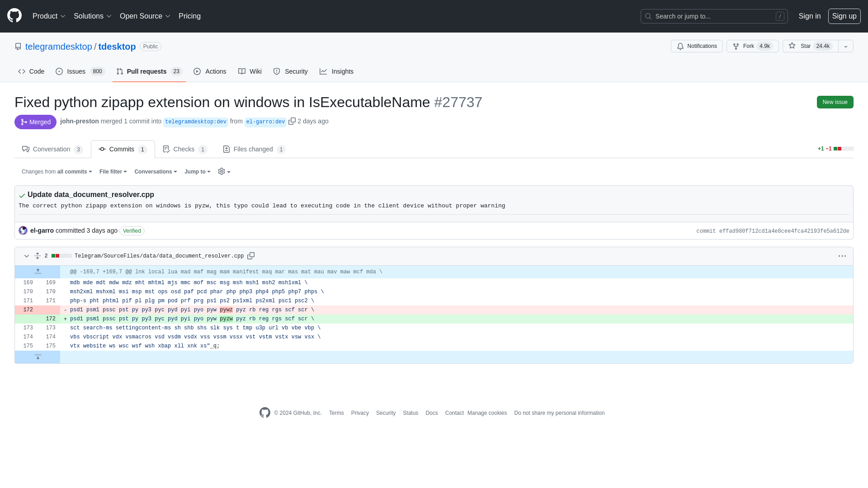Toggle the diff collapse arrow button

click(26, 256)
